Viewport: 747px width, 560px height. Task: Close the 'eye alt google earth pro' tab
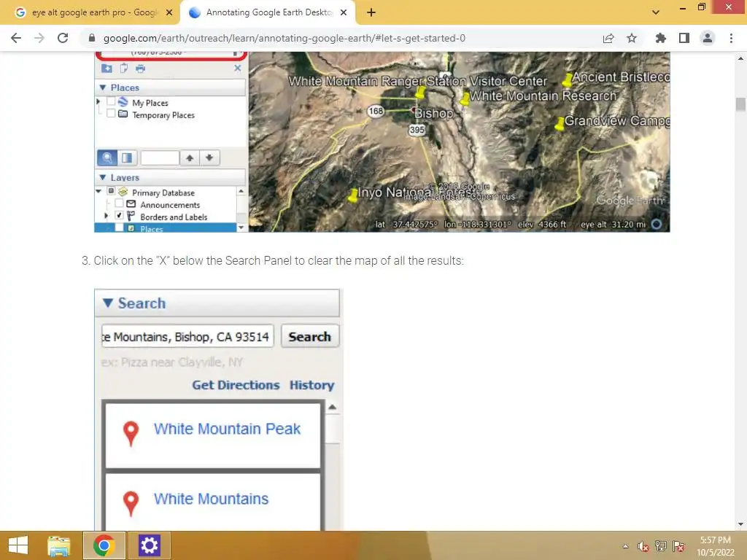pos(169,12)
